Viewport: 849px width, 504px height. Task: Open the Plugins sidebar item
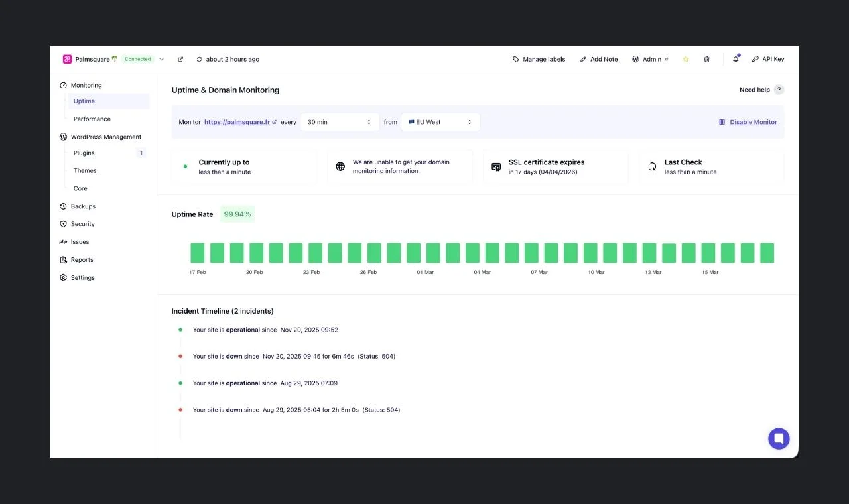pos(84,153)
